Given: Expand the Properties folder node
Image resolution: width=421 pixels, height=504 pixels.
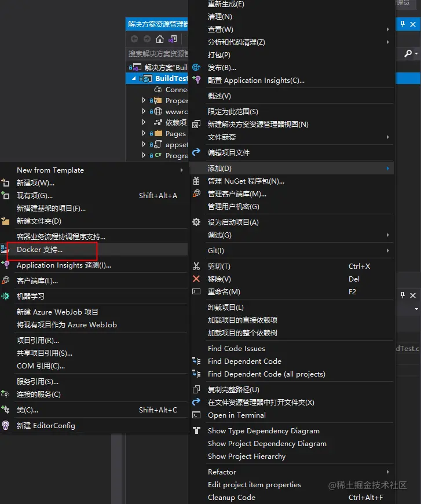Looking at the screenshot, I should coord(144,100).
